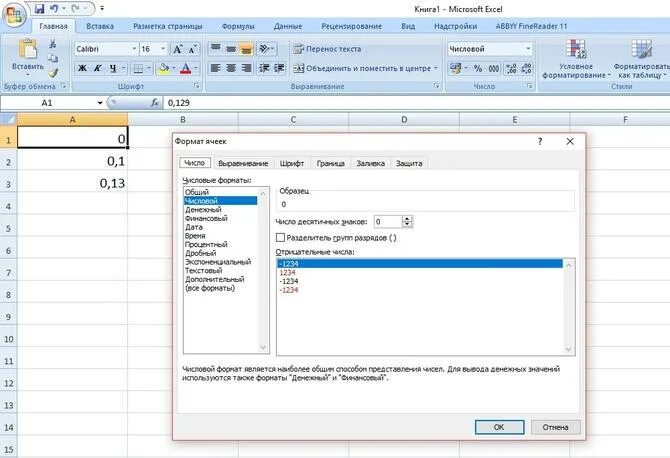Select the Текстовый number format
The width and height of the screenshot is (670, 458).
[203, 270]
